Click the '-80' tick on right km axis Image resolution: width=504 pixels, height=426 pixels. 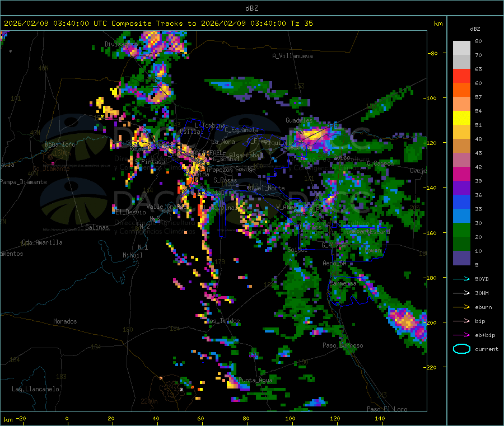[x=433, y=53]
